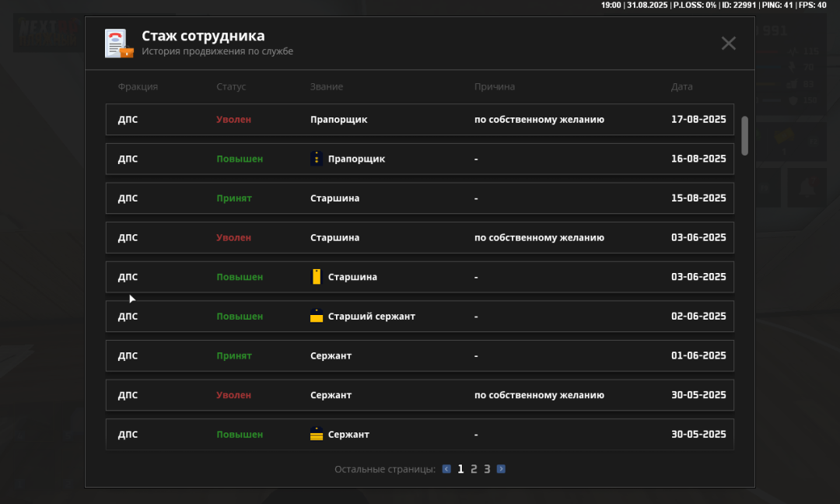Select the Принят Сержант row dated 01-06-2025

[419, 356]
